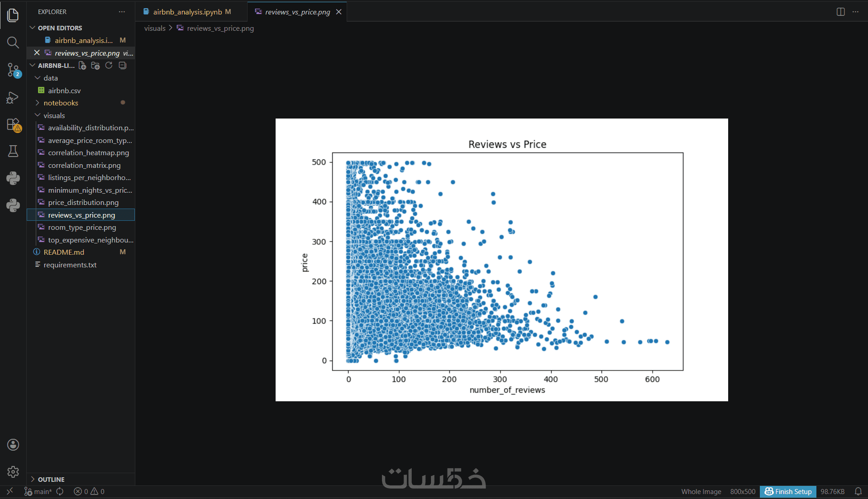Open README.md in the file tree
Viewport: 868px width, 499px height.
click(x=81, y=252)
